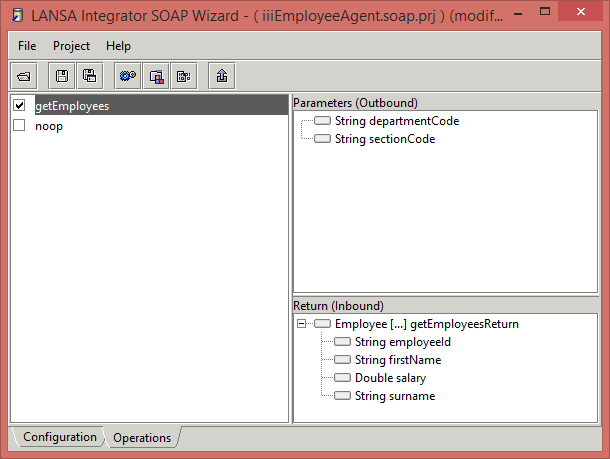This screenshot has height=459, width=610.
Task: Click the employeeId field icon
Action: point(342,342)
